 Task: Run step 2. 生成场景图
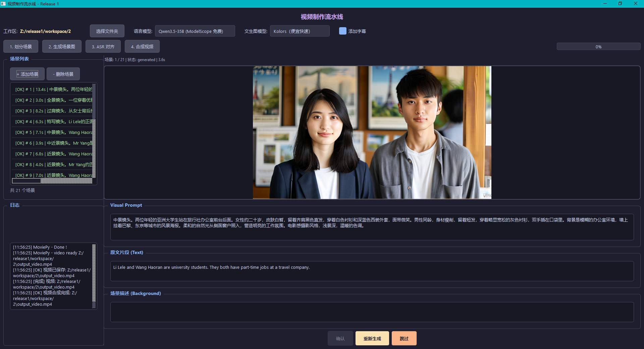[x=62, y=47]
